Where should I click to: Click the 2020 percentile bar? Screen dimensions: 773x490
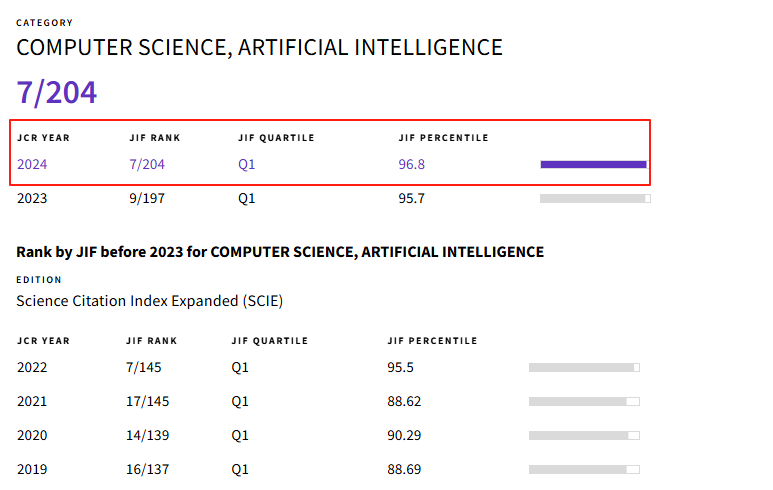point(584,436)
